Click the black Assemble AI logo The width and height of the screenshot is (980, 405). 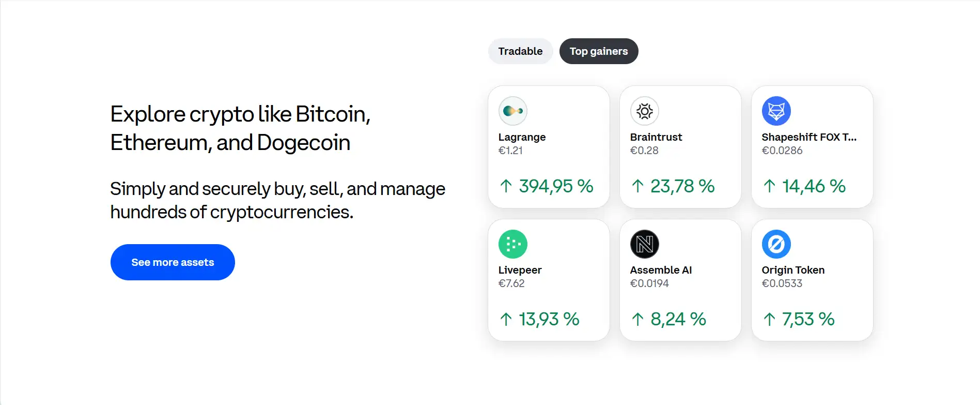click(x=644, y=244)
